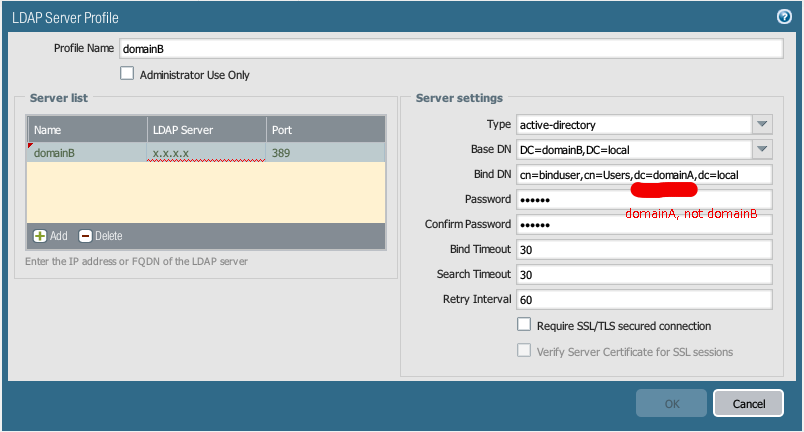Image resolution: width=804 pixels, height=432 pixels.
Task: Click the Port column header
Action: [x=324, y=129]
